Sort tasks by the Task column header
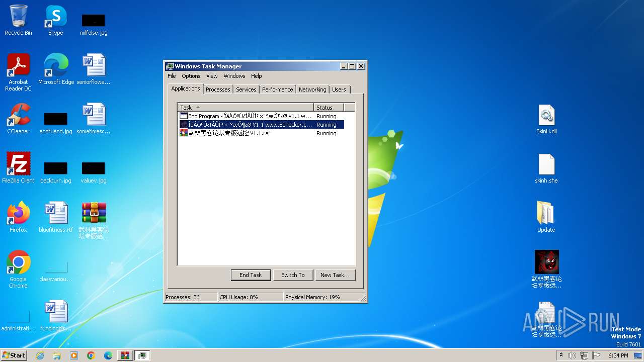644x362 pixels. click(x=246, y=107)
